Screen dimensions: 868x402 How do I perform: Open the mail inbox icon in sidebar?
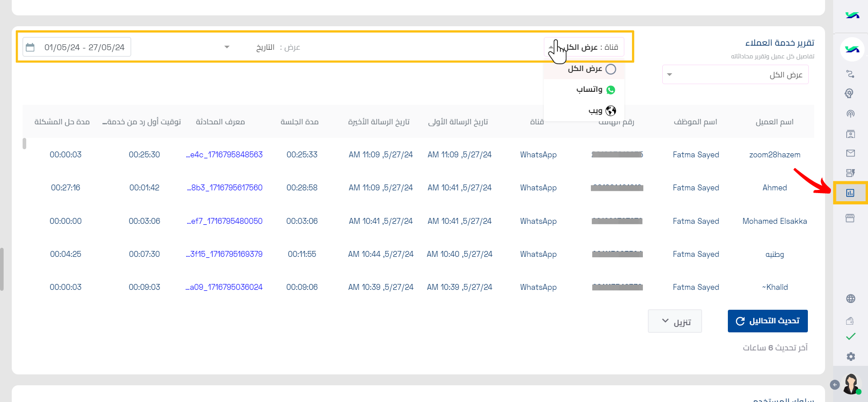pos(850,153)
